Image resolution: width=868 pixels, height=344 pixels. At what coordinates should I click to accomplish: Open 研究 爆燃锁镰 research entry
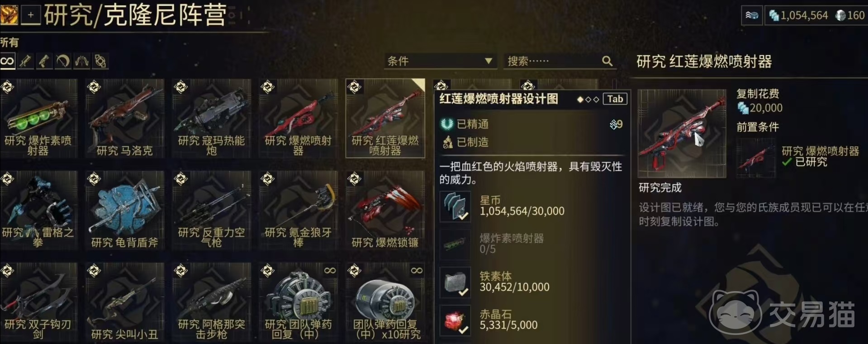tap(385, 210)
